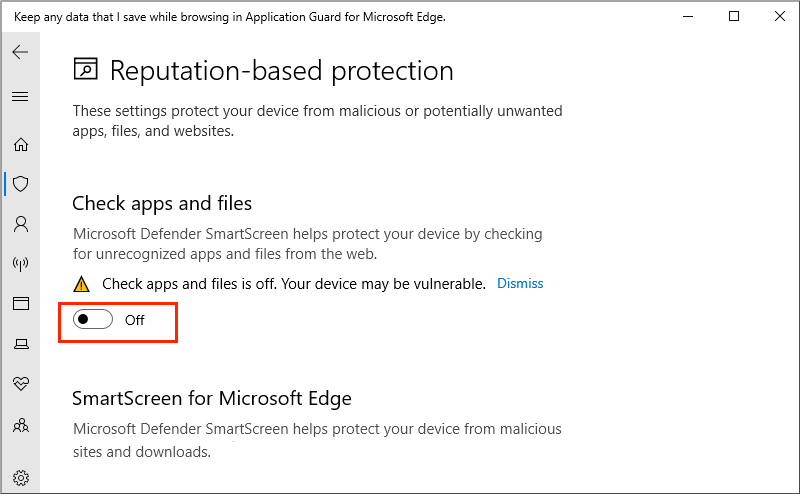Open Family options icon
The height and width of the screenshot is (494, 800).
[x=20, y=425]
